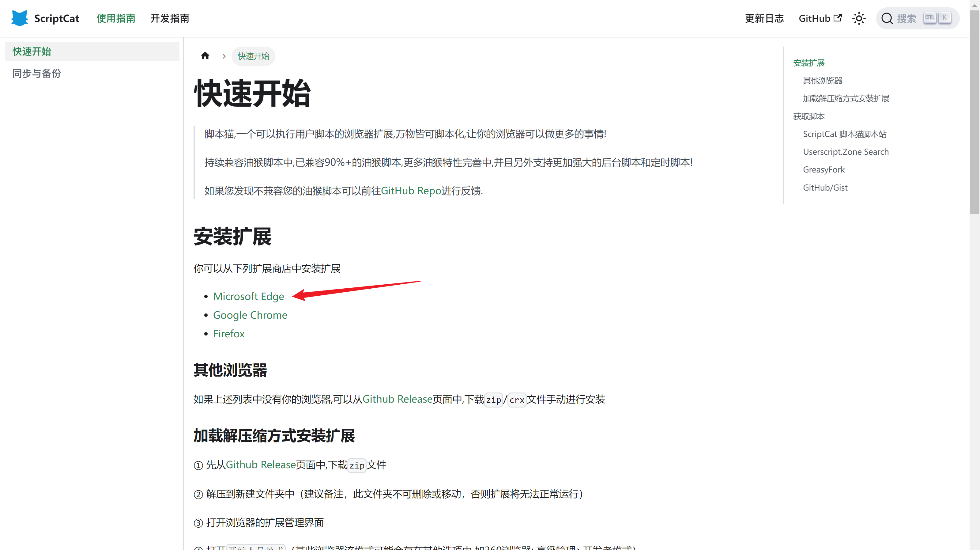Open the Google Chrome store link

click(250, 315)
